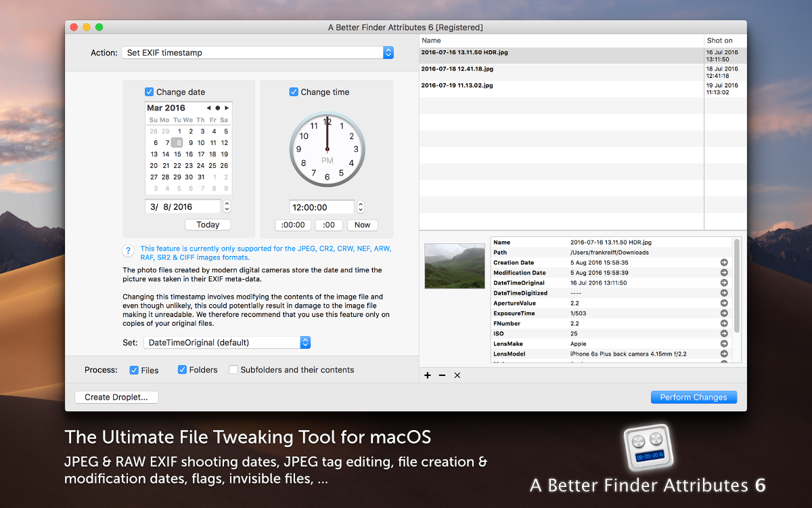Click the analog clock face
Screen dimensions: 812x508
pos(328,150)
